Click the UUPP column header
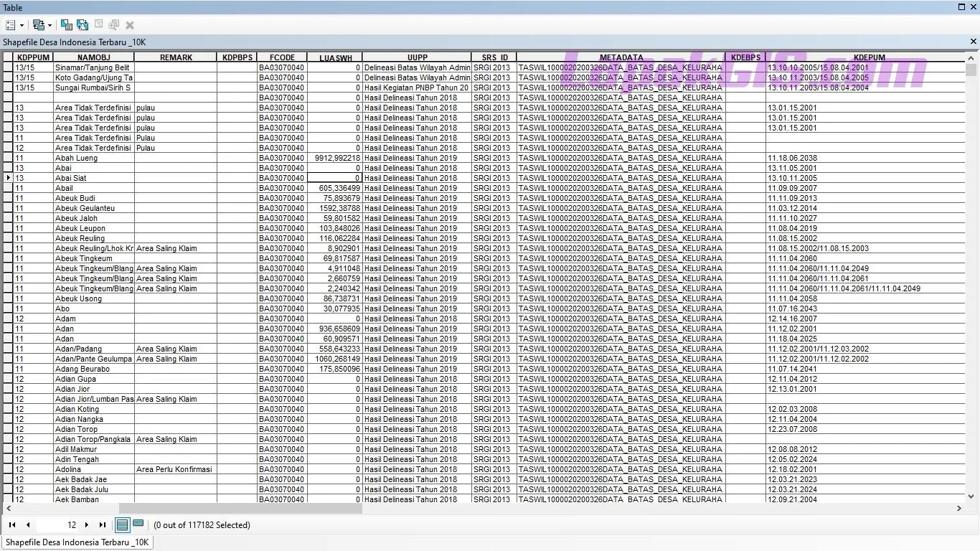Image resolution: width=980 pixels, height=551 pixels. [417, 57]
